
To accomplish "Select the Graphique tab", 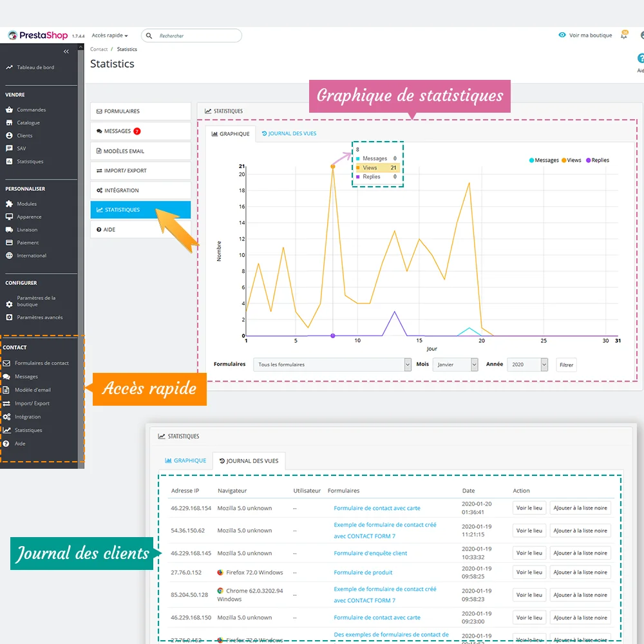I will (185, 460).
